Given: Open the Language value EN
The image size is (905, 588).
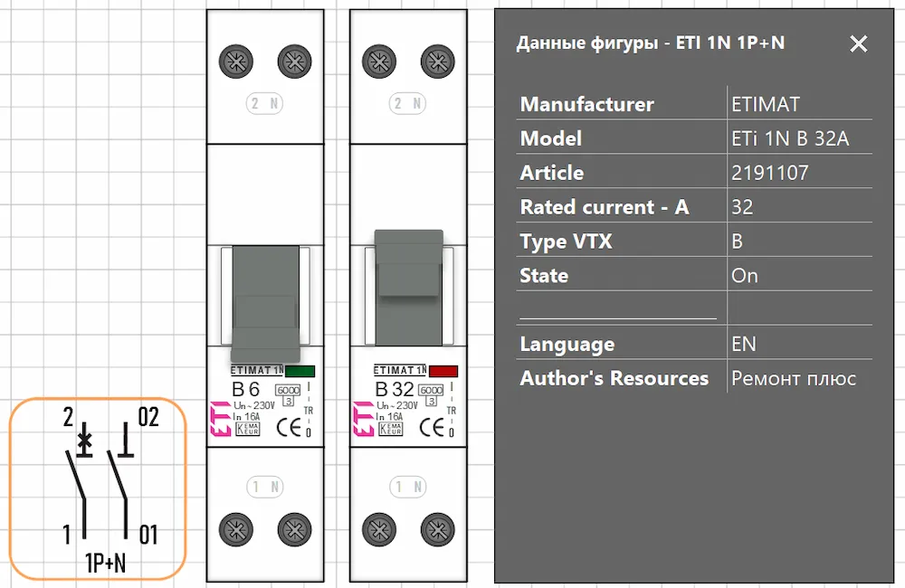Looking at the screenshot, I should (x=743, y=344).
